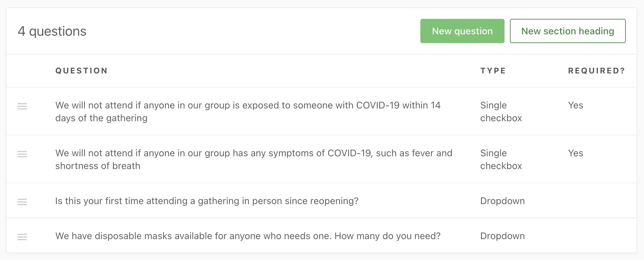
Task: Click the 4 questions heading
Action: point(52,31)
